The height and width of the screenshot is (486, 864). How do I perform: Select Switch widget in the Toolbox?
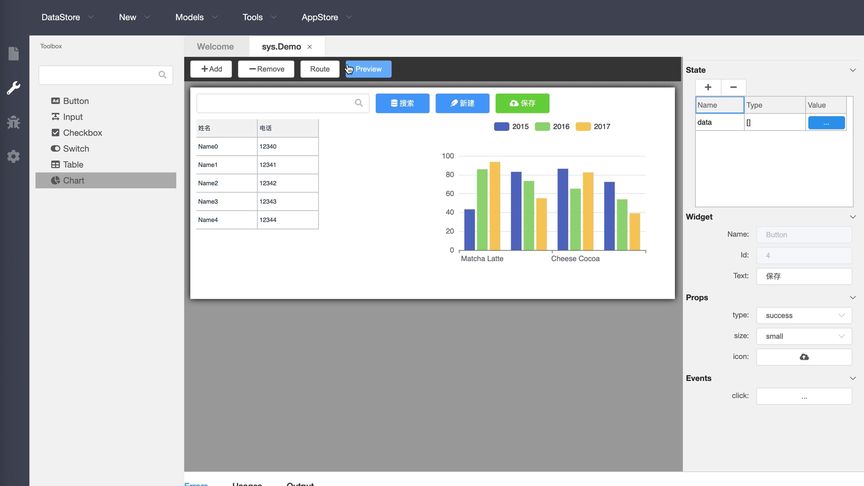tap(70, 149)
